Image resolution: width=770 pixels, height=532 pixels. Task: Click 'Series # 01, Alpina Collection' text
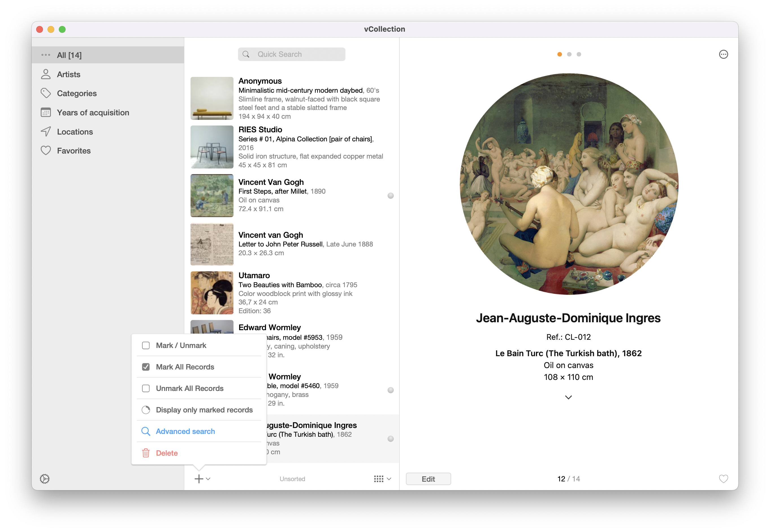(283, 139)
